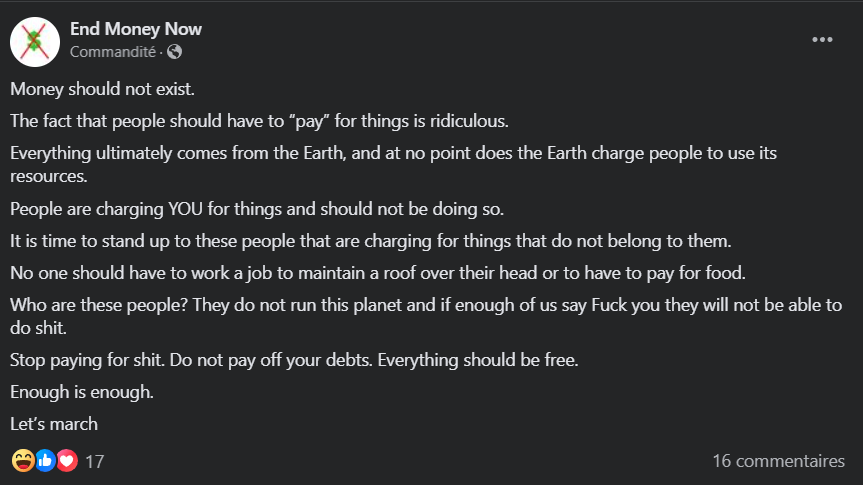Click the paragraph starting 'Everything ultimately comes from'
The width and height of the screenshot is (863, 485).
394,164
